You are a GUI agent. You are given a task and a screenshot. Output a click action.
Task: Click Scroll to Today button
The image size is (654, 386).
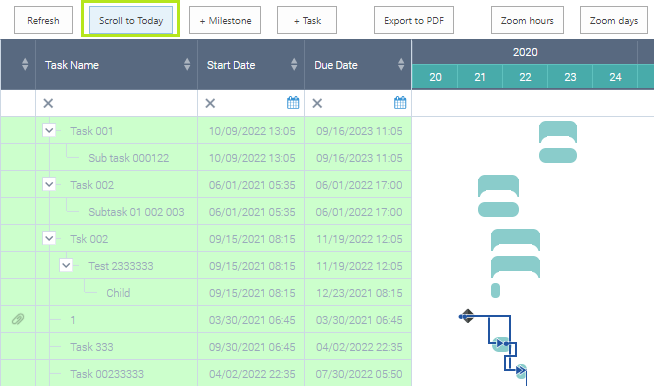click(131, 20)
